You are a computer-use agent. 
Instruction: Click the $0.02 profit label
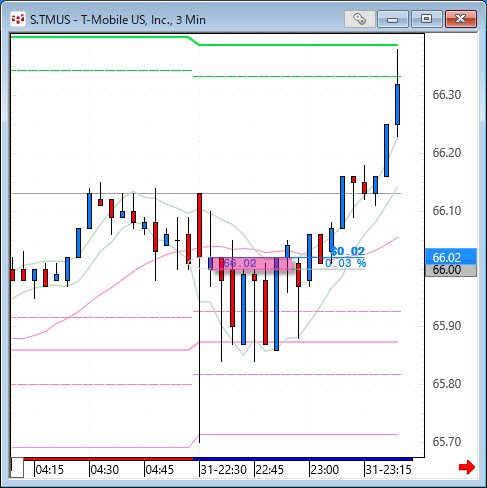348,251
